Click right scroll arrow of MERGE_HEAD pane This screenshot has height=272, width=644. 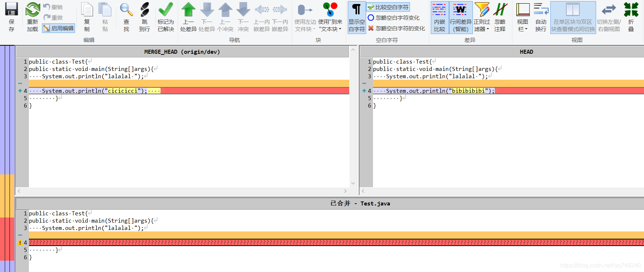coord(345,191)
